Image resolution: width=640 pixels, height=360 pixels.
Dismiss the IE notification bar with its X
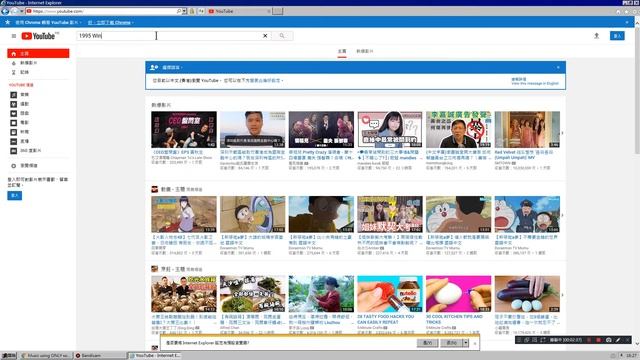[475, 343]
